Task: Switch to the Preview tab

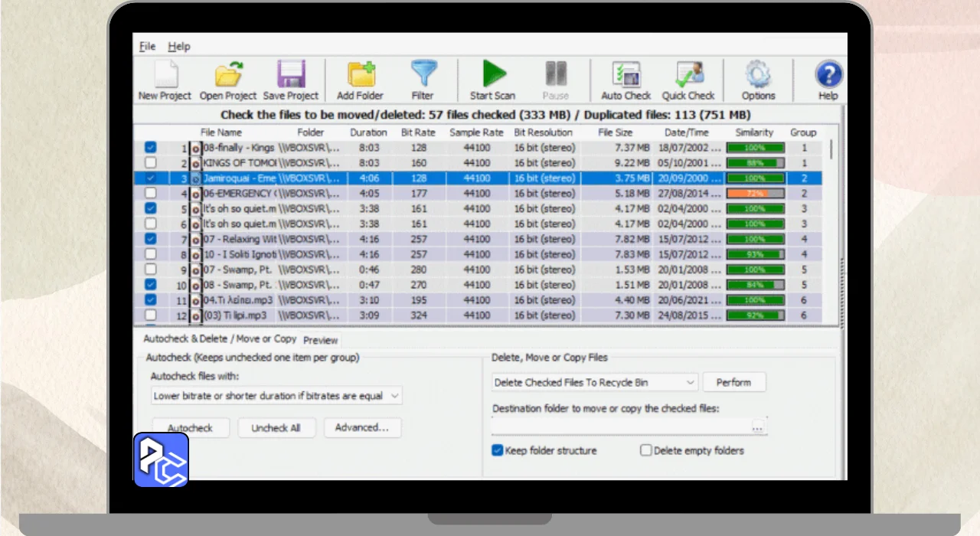Action: 320,340
